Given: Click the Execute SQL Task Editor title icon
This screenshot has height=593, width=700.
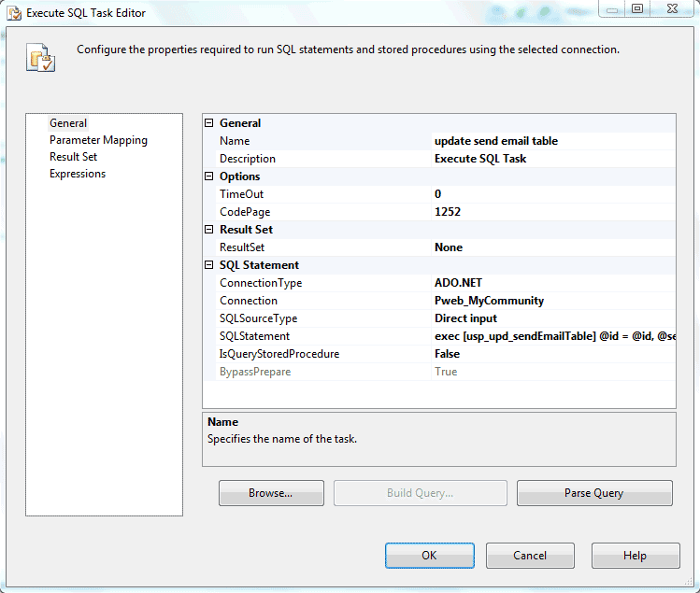Looking at the screenshot, I should [x=13, y=13].
